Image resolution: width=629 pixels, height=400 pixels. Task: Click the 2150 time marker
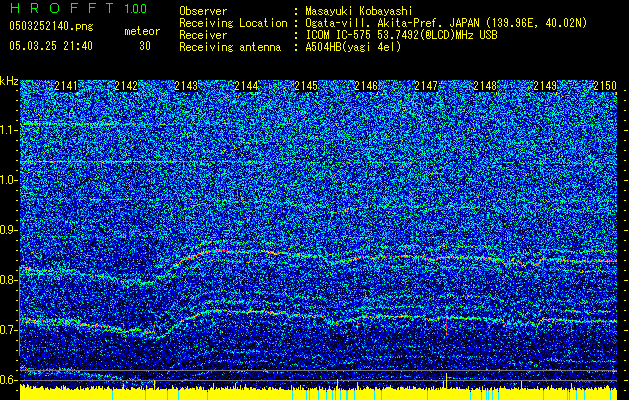pos(605,86)
